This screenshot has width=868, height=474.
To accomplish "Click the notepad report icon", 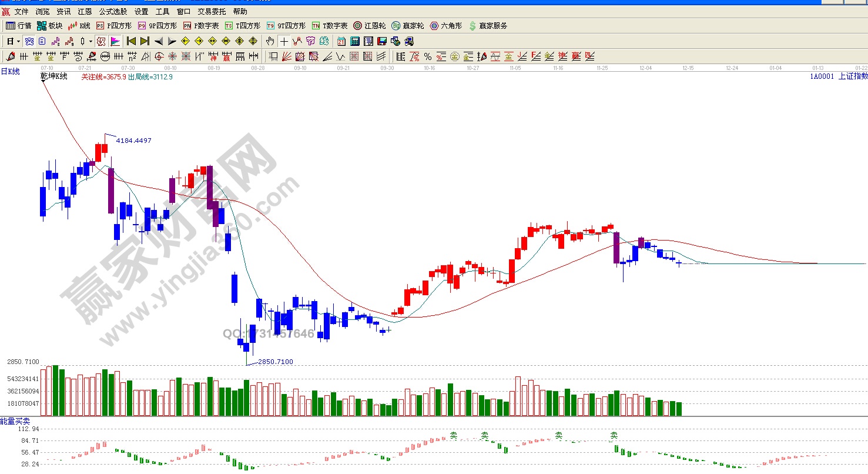I will 368,41.
